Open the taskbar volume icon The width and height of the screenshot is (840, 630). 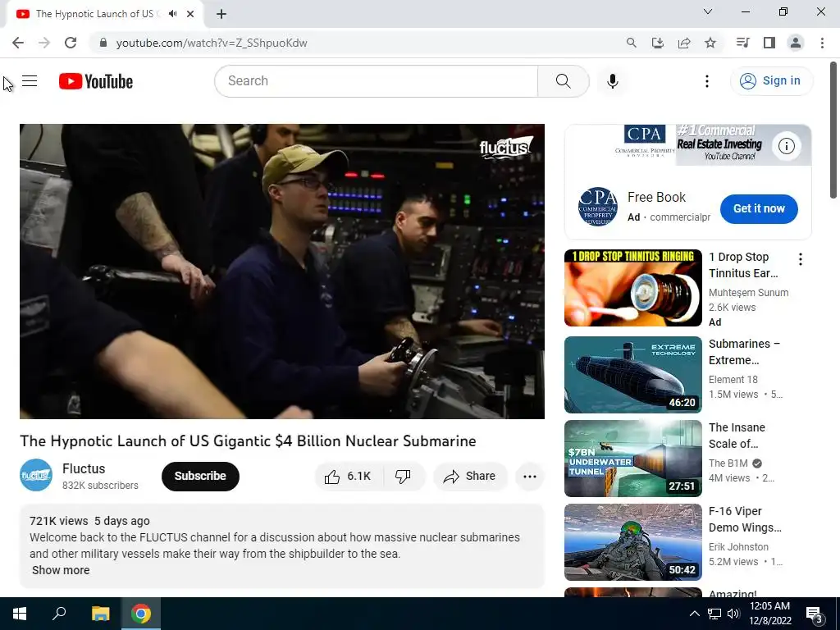[x=733, y=614]
